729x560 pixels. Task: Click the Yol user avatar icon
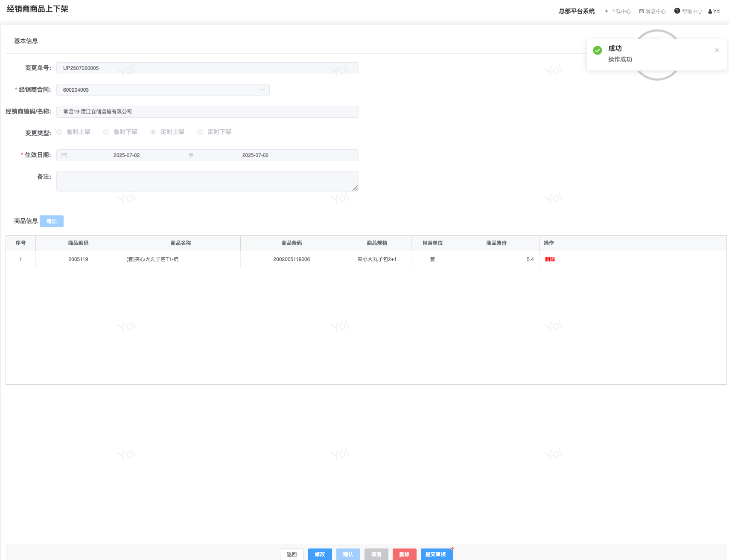pos(710,12)
